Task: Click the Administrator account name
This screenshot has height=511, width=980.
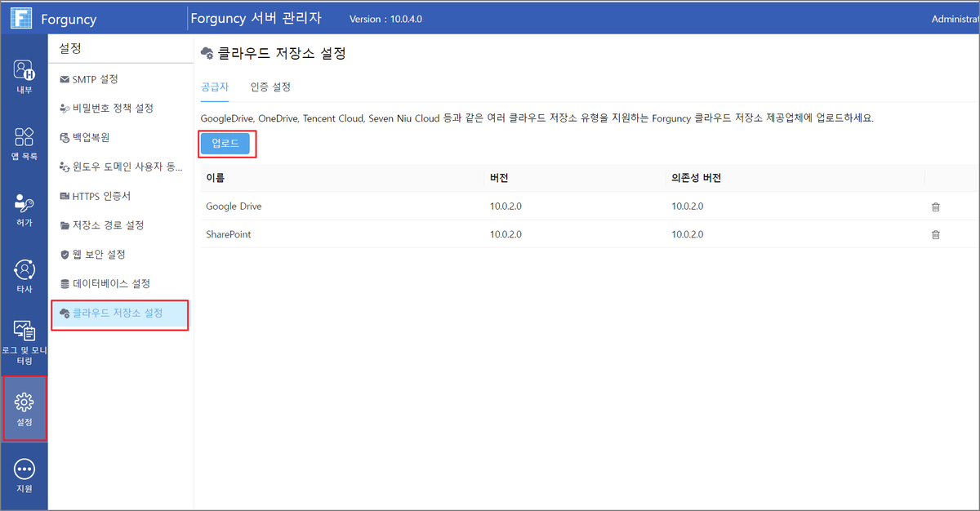Action: [x=955, y=19]
